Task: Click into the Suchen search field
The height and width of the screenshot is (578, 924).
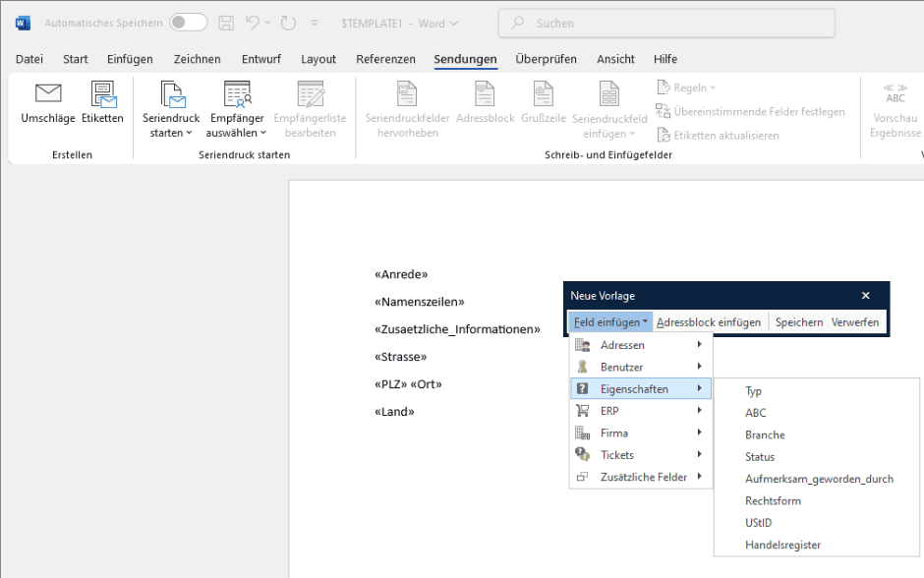Action: point(666,23)
